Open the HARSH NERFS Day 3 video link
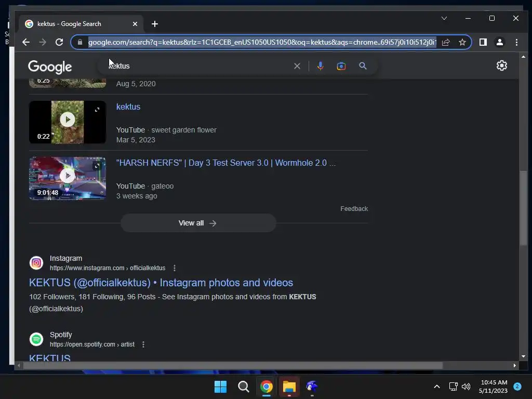 [226, 163]
